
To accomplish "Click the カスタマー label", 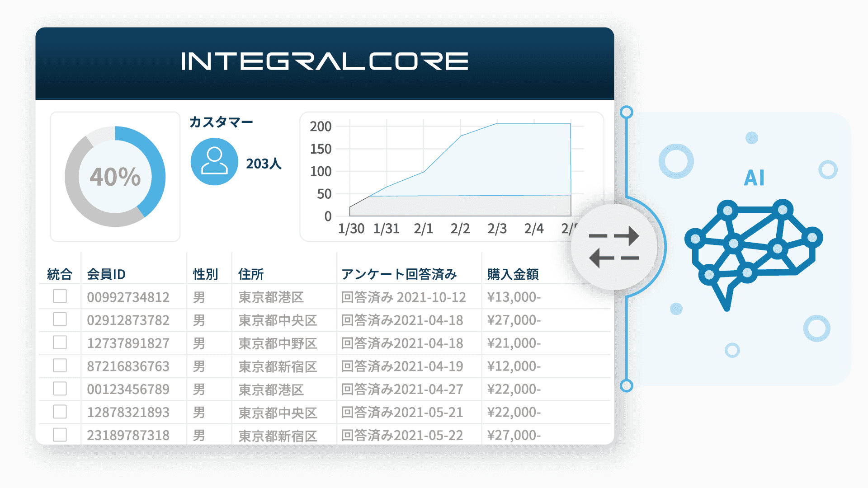I will tap(221, 122).
